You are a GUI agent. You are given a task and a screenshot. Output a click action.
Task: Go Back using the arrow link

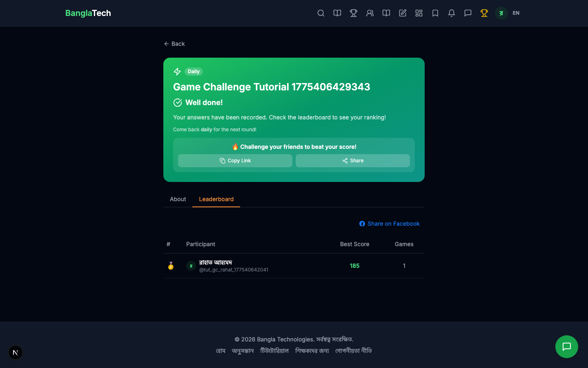pos(174,44)
